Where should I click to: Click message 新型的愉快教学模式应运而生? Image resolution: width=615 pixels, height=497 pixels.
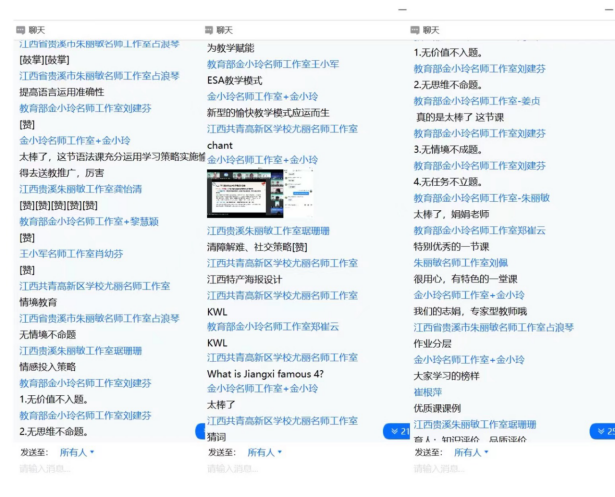click(268, 113)
